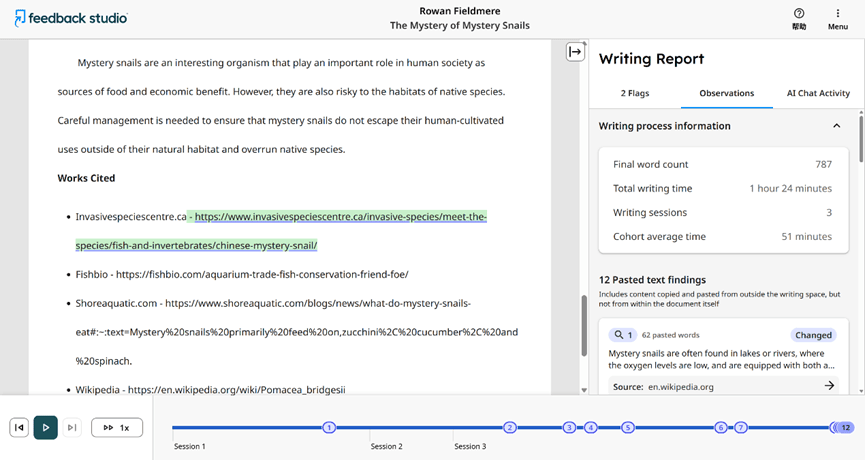The width and height of the screenshot is (865, 460).
Task: Skip back to the start of playback
Action: (18, 427)
